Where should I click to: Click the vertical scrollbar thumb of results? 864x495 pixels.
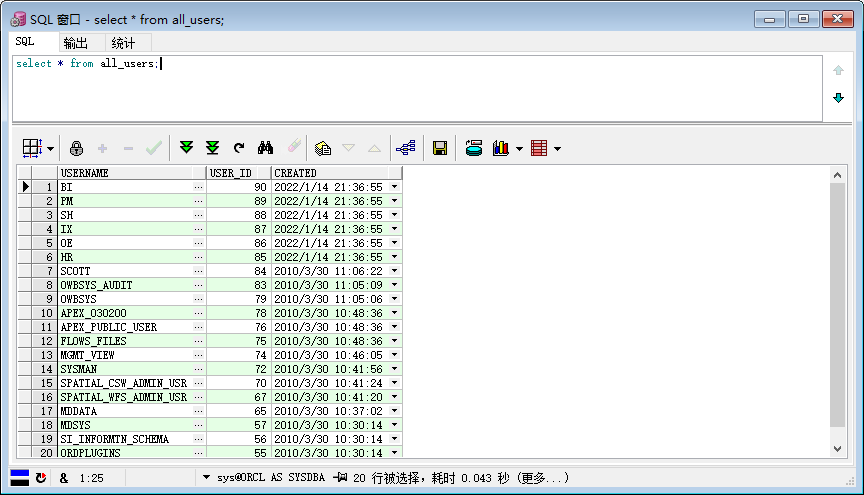[x=838, y=304]
